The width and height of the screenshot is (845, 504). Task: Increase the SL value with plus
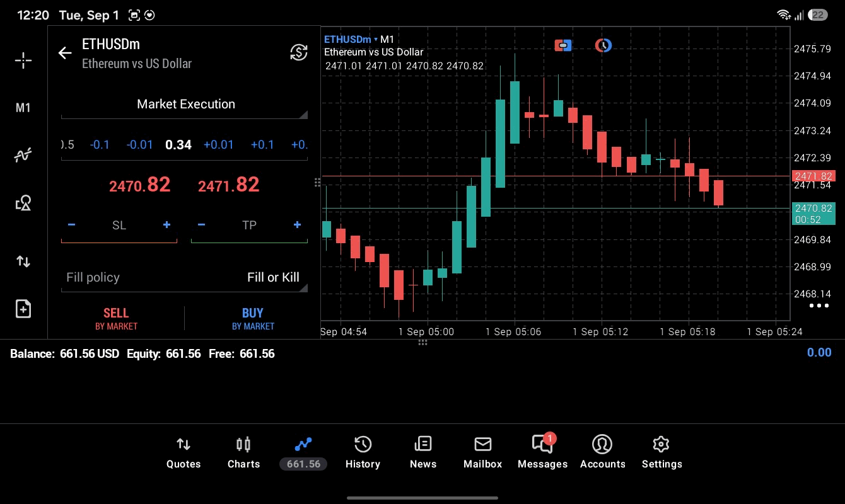tap(166, 225)
